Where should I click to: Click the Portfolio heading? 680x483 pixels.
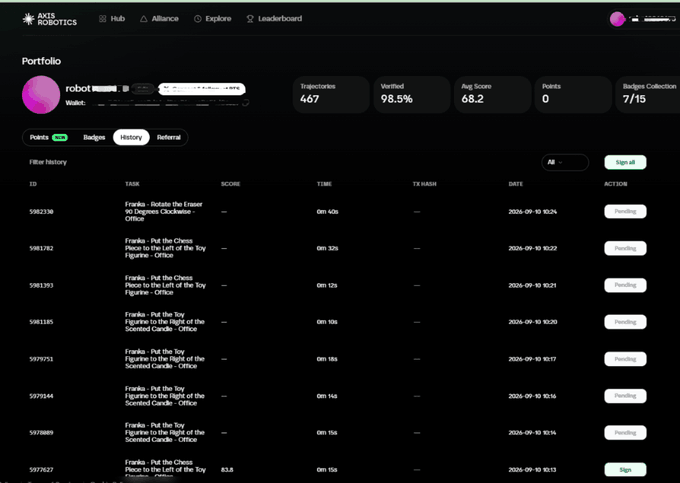point(41,61)
